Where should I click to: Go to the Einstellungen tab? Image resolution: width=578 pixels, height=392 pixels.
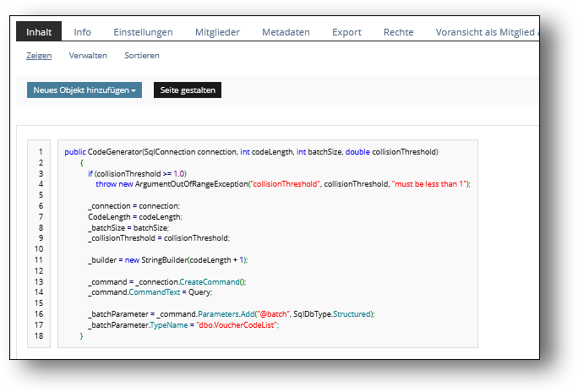pyautogui.click(x=143, y=32)
